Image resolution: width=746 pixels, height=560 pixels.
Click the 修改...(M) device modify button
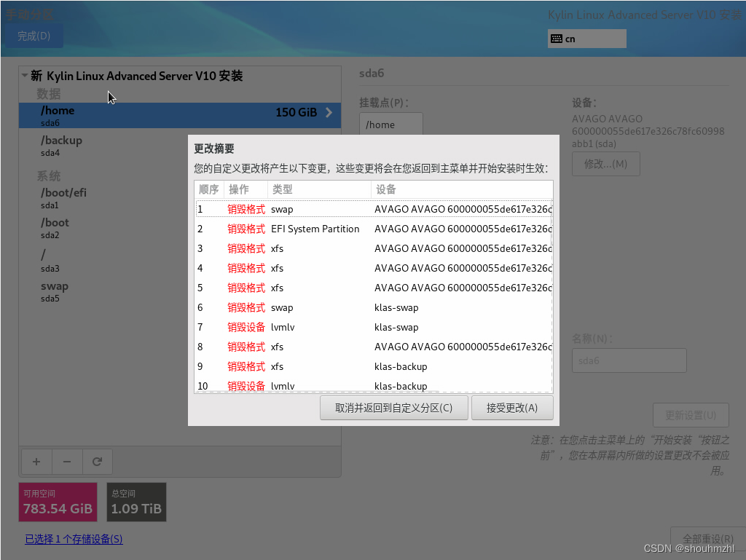pos(605,164)
